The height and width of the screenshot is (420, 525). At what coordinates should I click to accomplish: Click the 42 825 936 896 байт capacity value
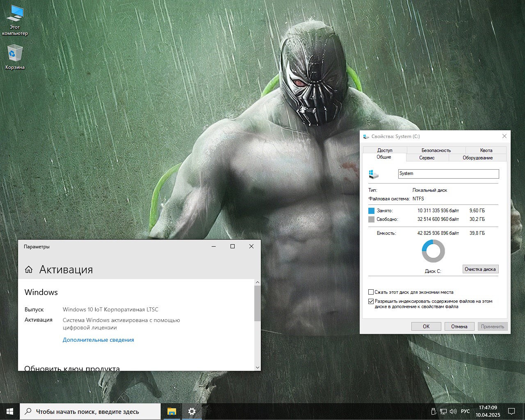point(438,233)
